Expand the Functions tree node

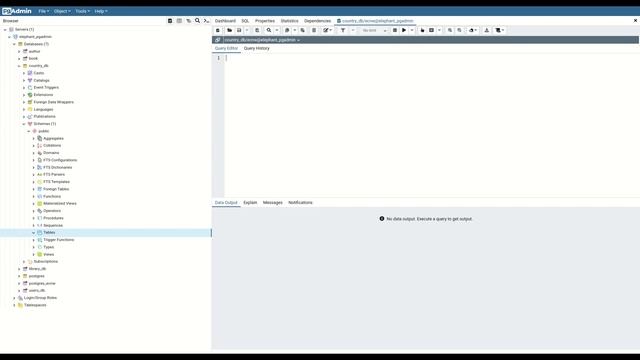[x=34, y=196]
